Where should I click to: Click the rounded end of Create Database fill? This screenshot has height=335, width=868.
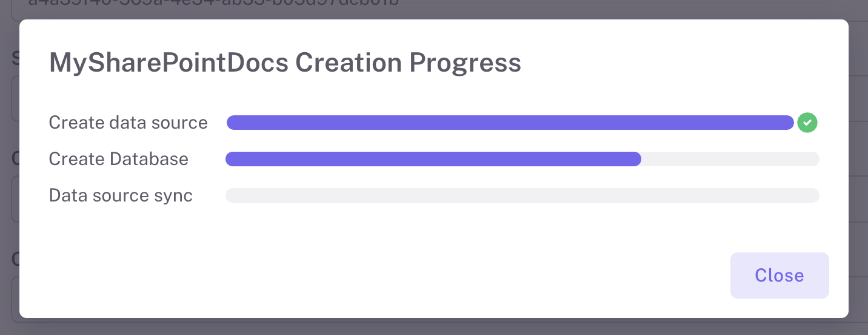(636, 159)
